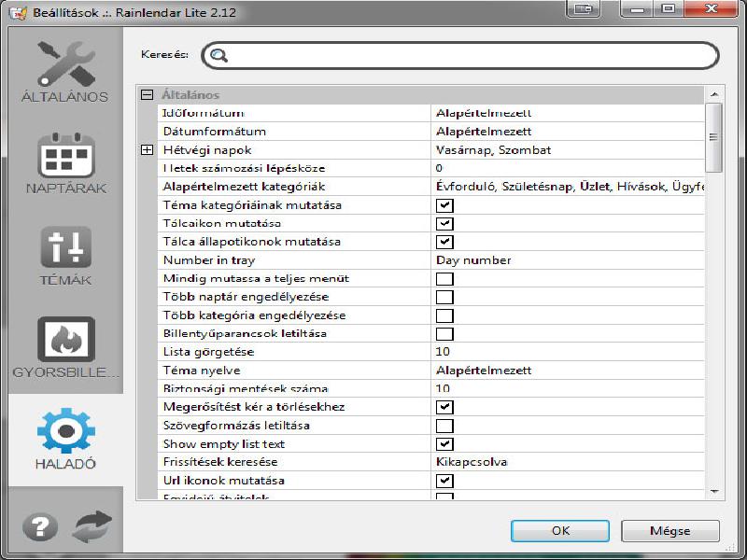Disable Tálca állapotikonok mutatása
This screenshot has width=747, height=560.
pos(444,242)
